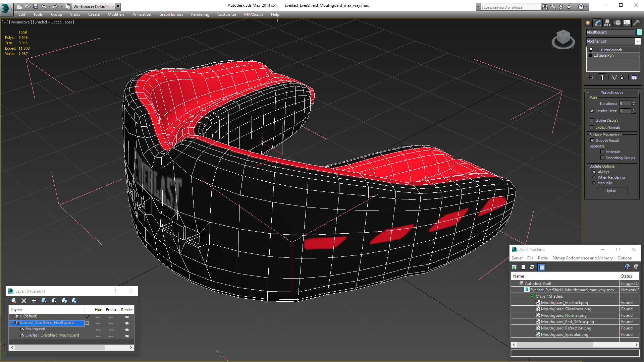Click the Mouthguard object color swatch
This screenshot has width=644, height=362.
tap(639, 32)
